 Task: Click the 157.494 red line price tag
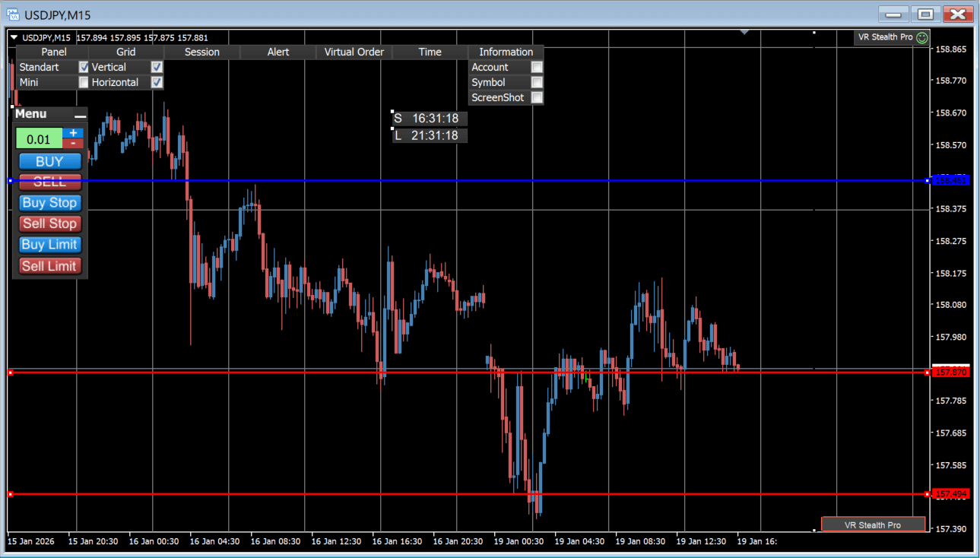tap(950, 494)
